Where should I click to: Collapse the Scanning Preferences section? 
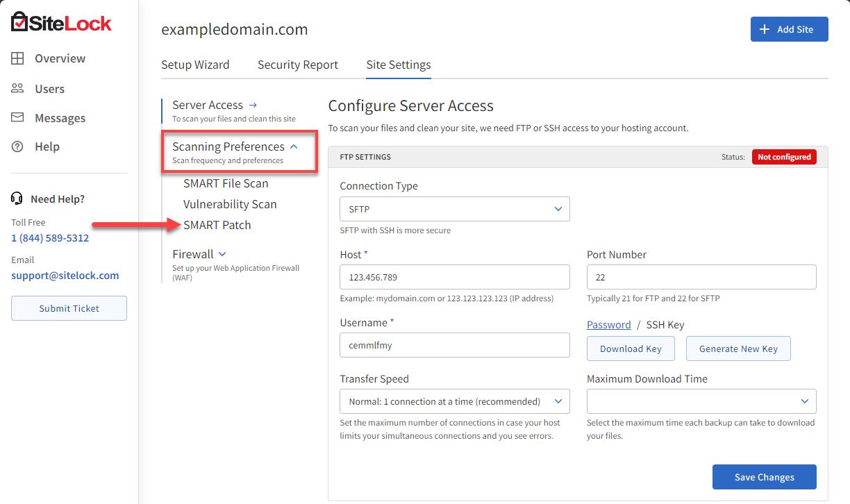(293, 146)
